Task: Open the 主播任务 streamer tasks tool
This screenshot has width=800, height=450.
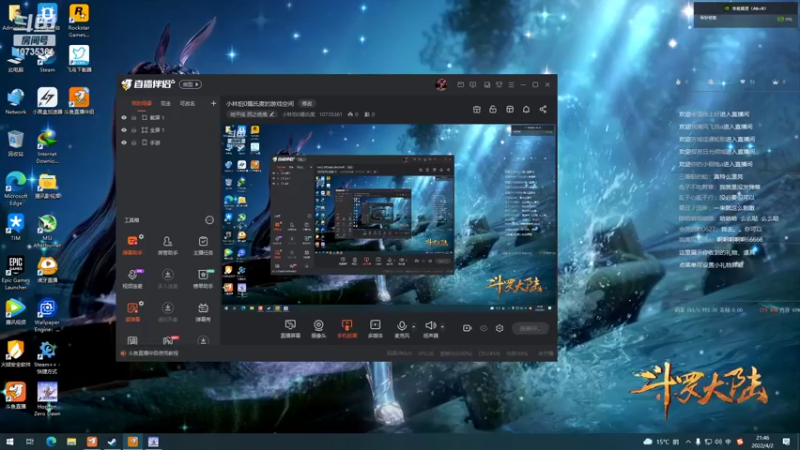Action: (203, 245)
